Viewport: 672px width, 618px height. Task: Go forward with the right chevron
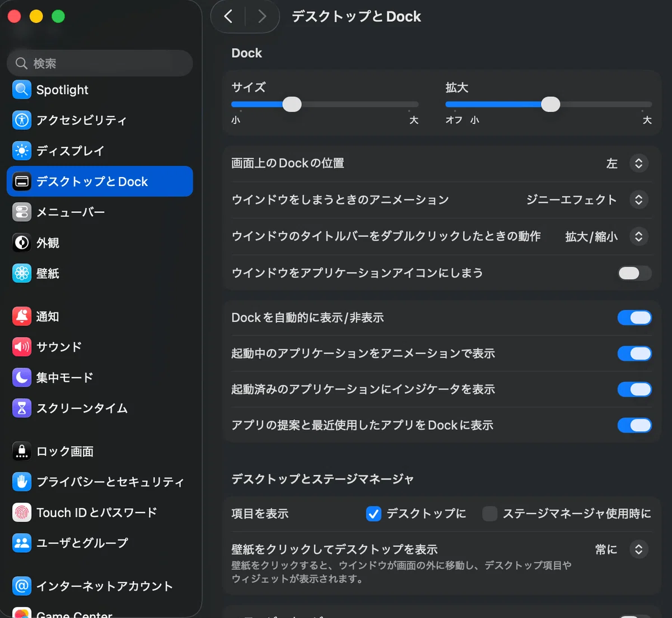tap(262, 16)
